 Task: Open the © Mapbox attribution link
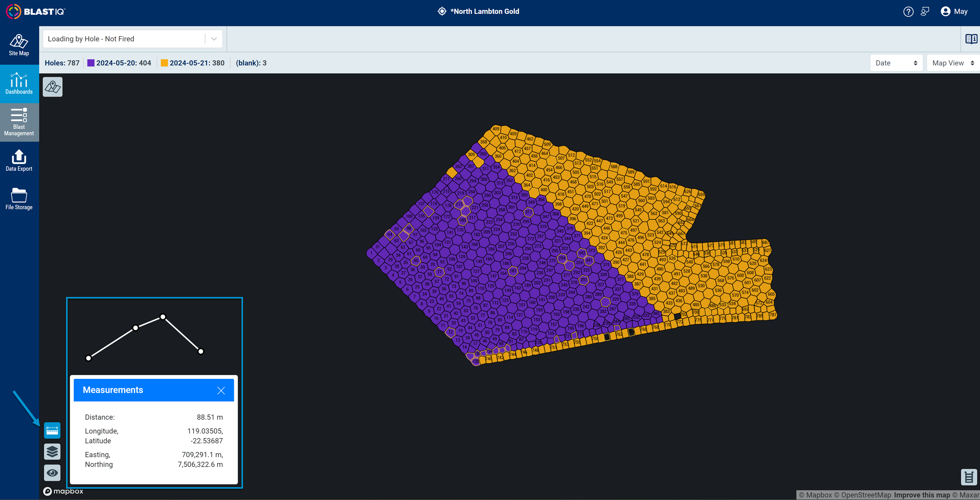(x=815, y=495)
